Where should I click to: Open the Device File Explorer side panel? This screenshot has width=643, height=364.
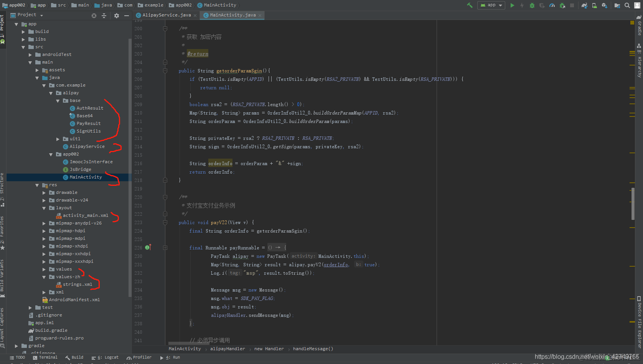click(639, 322)
